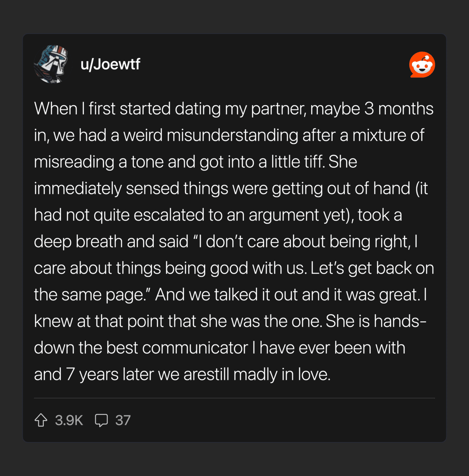The height and width of the screenshot is (476, 469).
Task: Open the helmet profile avatar of Joewtf
Action: [x=51, y=64]
